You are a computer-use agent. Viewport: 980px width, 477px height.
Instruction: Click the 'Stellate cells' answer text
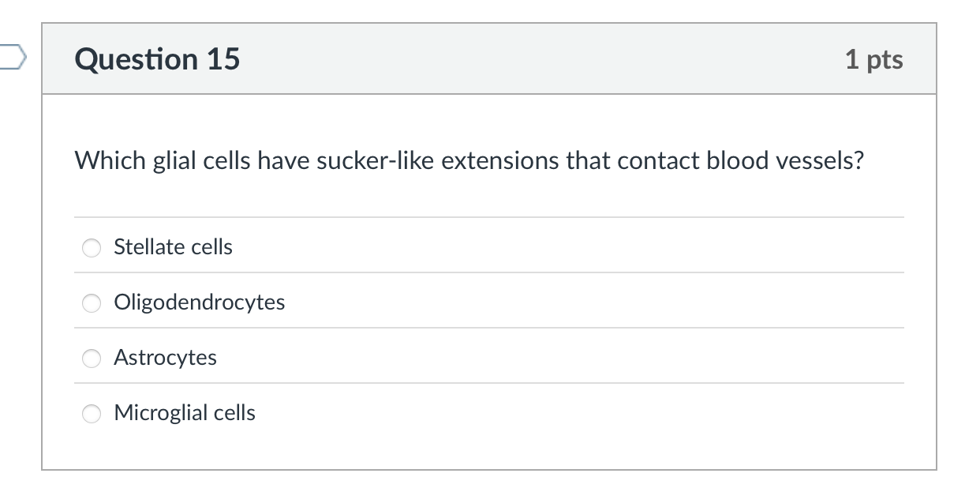(173, 247)
